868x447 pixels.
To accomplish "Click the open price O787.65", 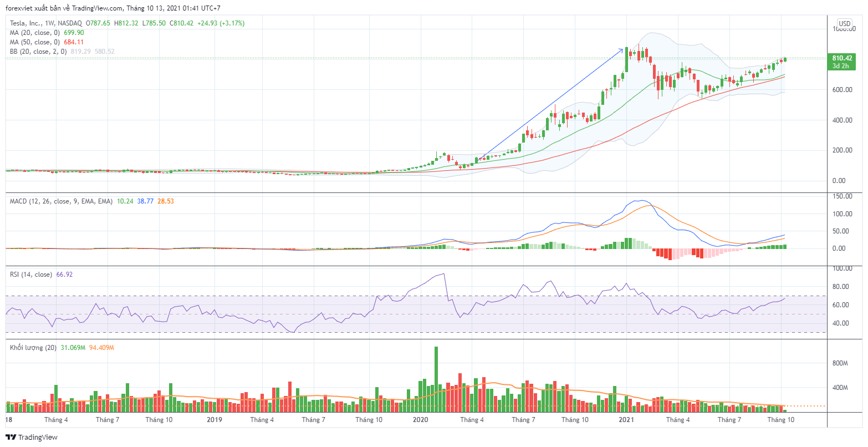I will [98, 23].
